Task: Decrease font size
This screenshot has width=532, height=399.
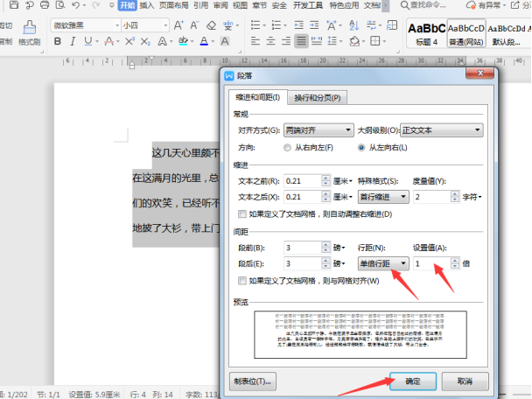Action: tap(194, 25)
